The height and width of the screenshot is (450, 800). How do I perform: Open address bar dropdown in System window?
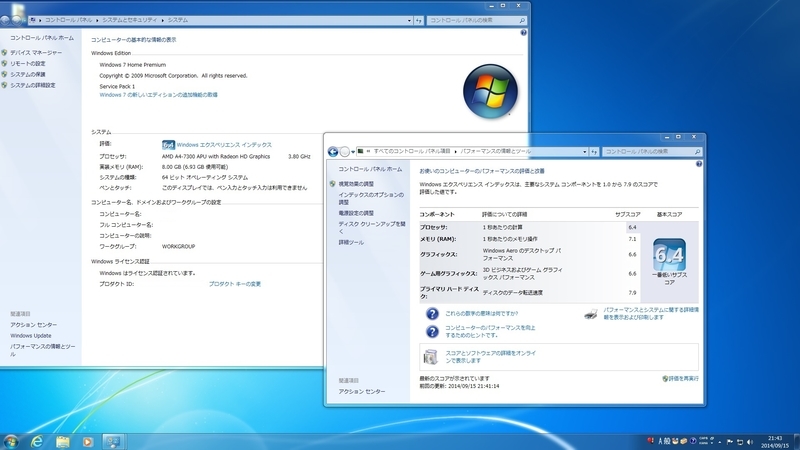[x=409, y=20]
